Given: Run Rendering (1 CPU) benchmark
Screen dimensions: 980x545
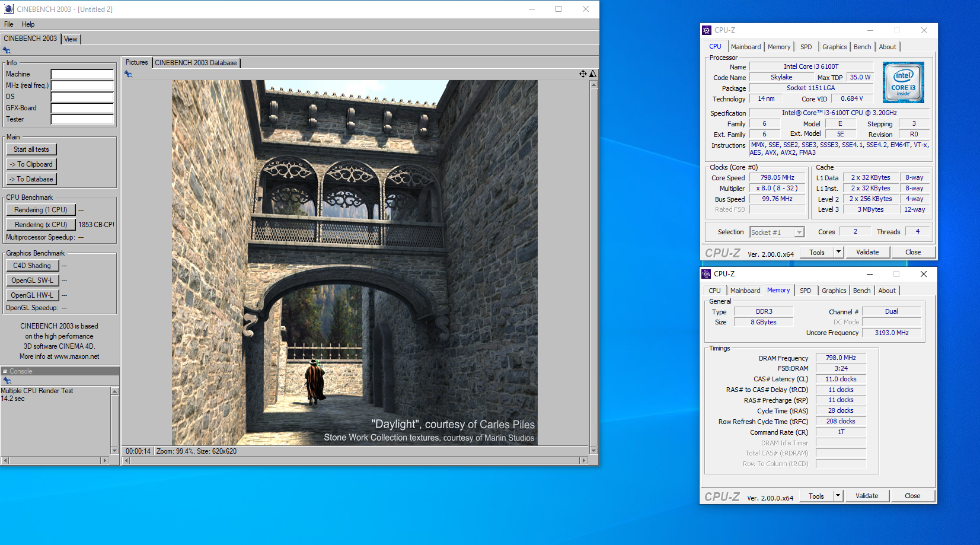Looking at the screenshot, I should [41, 210].
